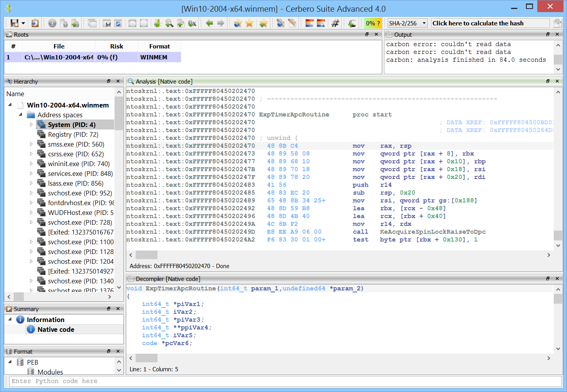The width and height of the screenshot is (567, 392).
Task: Expand the smss.exe (PID: 560) node
Action: (31, 144)
